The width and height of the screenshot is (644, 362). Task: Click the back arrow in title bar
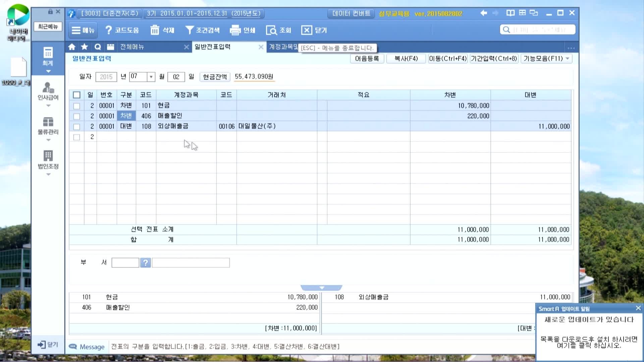(483, 13)
